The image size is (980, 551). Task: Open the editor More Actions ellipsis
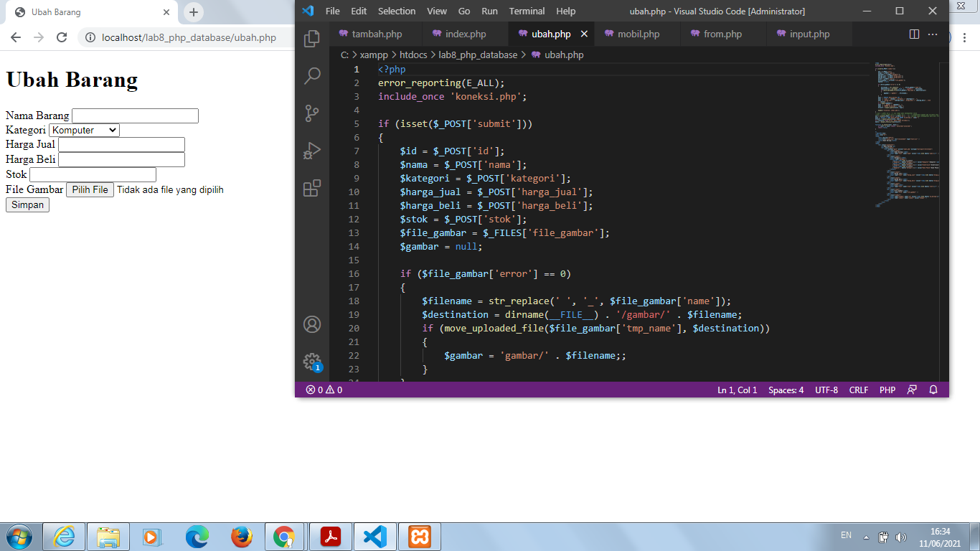(933, 34)
